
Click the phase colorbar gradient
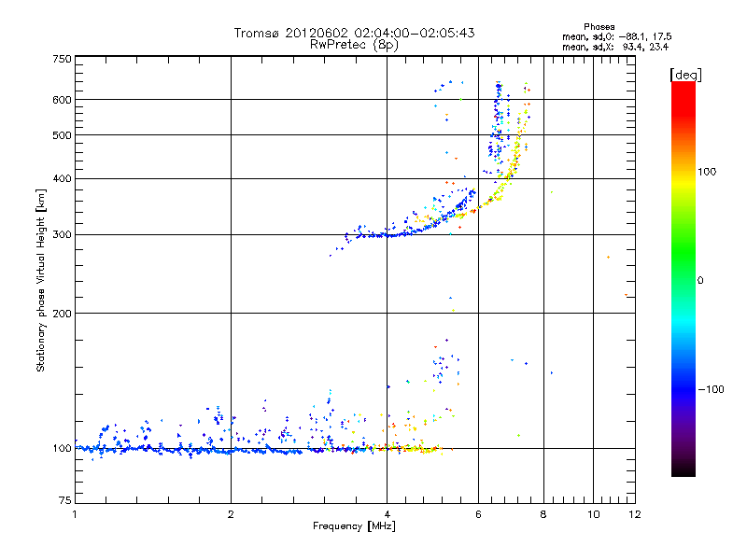click(684, 279)
